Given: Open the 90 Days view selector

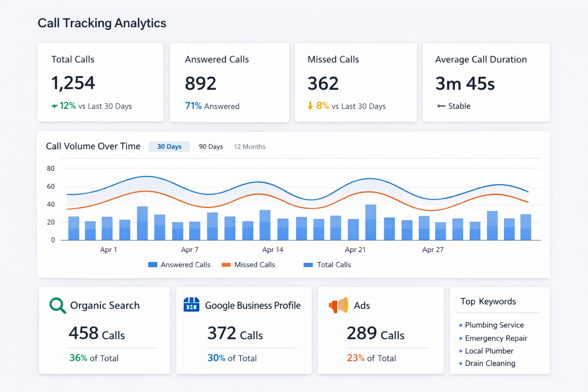Looking at the screenshot, I should [211, 146].
